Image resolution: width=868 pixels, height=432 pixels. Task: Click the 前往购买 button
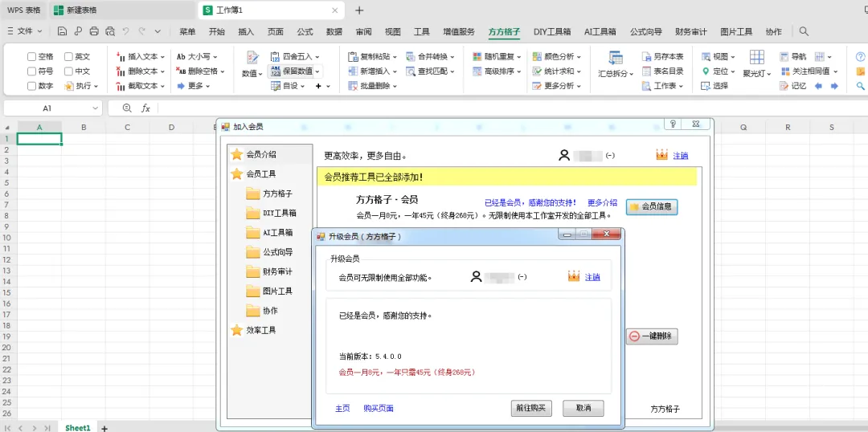click(531, 408)
